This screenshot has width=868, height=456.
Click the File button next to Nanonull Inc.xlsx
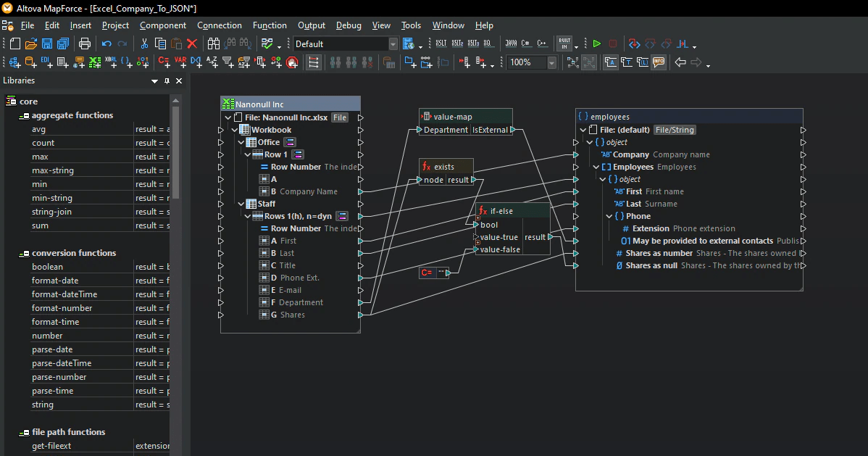tap(340, 117)
